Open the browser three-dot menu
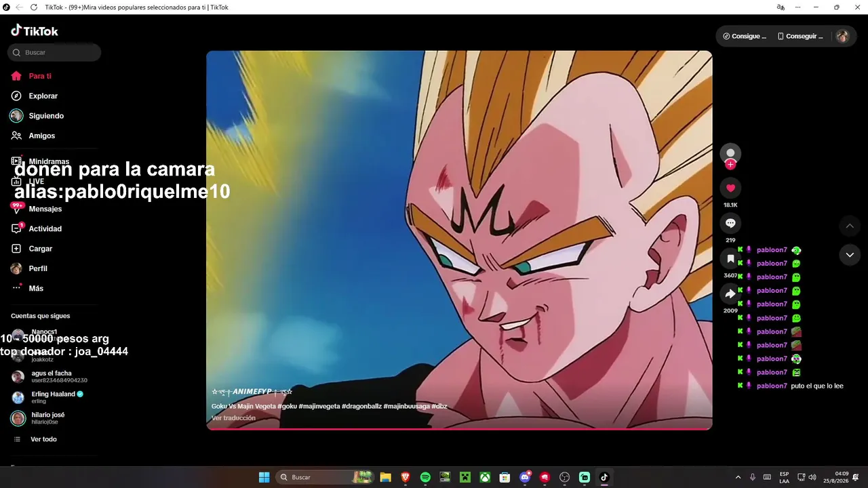Image resolution: width=868 pixels, height=488 pixels. click(x=798, y=7)
